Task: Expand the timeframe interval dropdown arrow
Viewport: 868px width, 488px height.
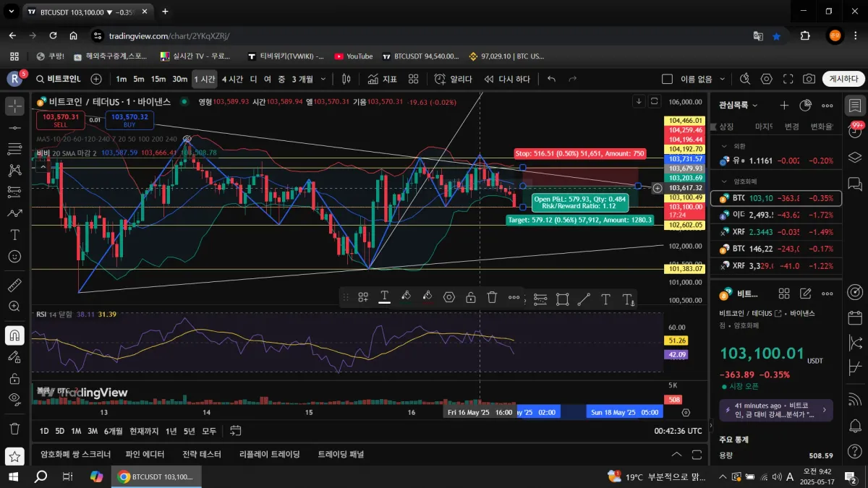Action: pyautogui.click(x=323, y=79)
